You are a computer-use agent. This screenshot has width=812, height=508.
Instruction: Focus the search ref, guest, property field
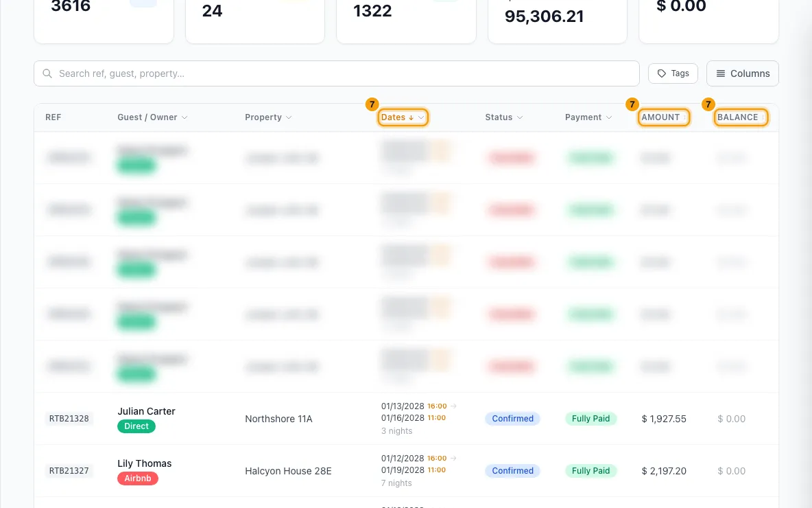pyautogui.click(x=337, y=73)
